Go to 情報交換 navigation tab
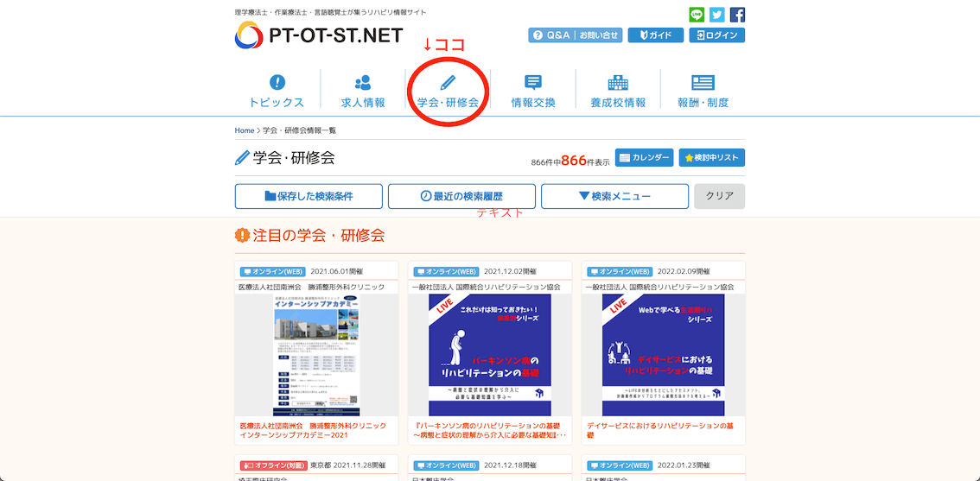Viewport: 980px width, 481px height. coord(533,92)
